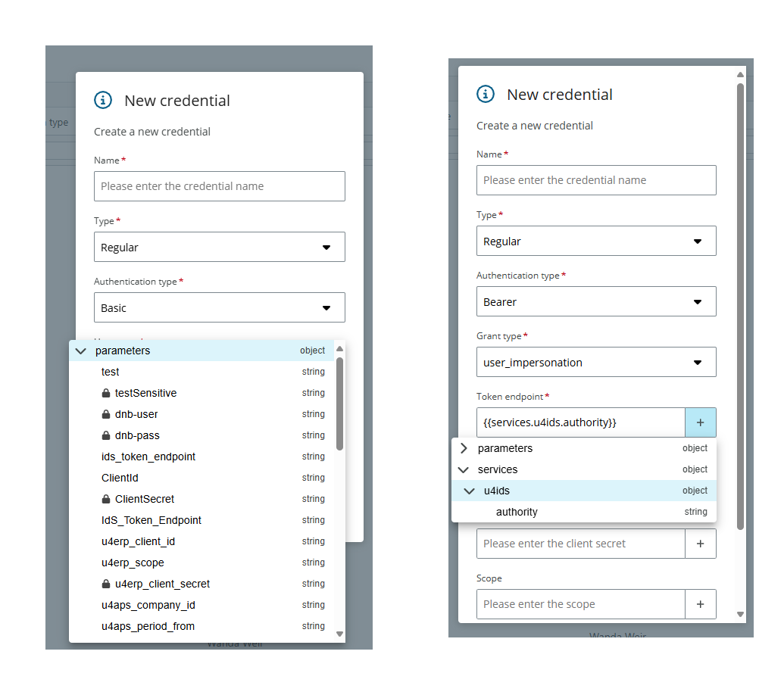784x695 pixels.
Task: Collapse the services node
Action: coord(464,469)
